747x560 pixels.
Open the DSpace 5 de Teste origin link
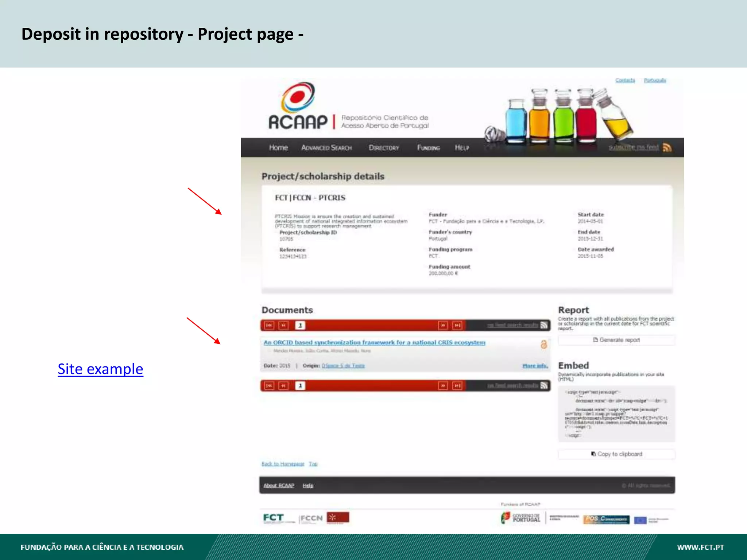click(x=343, y=366)
